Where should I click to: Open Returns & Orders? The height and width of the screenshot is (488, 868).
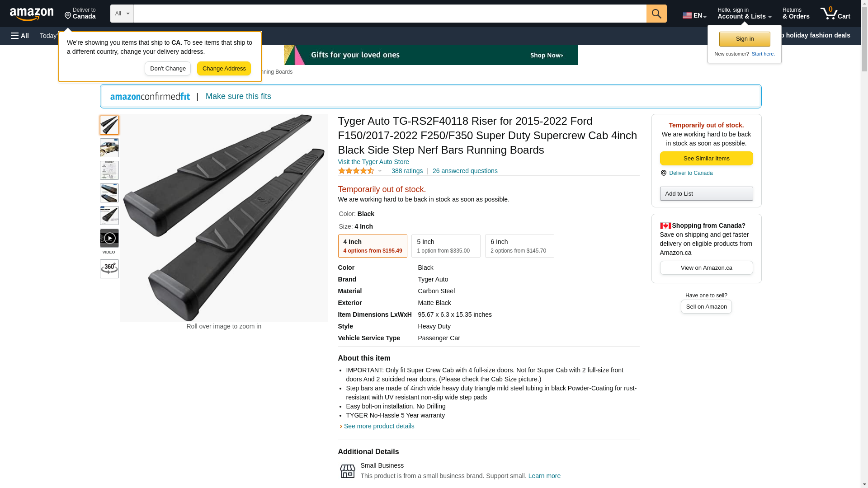pos(796,14)
